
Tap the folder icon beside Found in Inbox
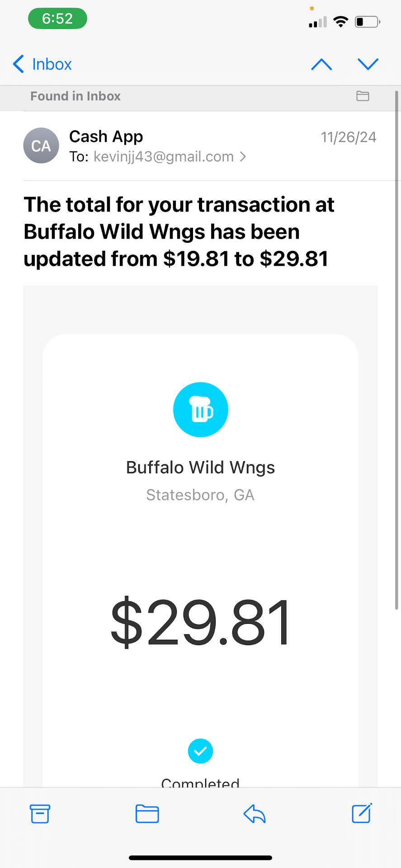(363, 96)
